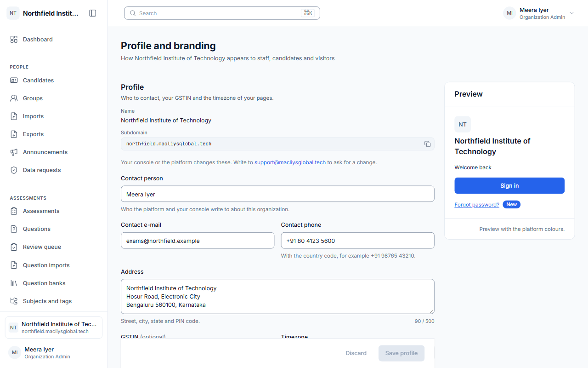
Task: Click the Review queue clipboard-check icon
Action: coord(14,247)
